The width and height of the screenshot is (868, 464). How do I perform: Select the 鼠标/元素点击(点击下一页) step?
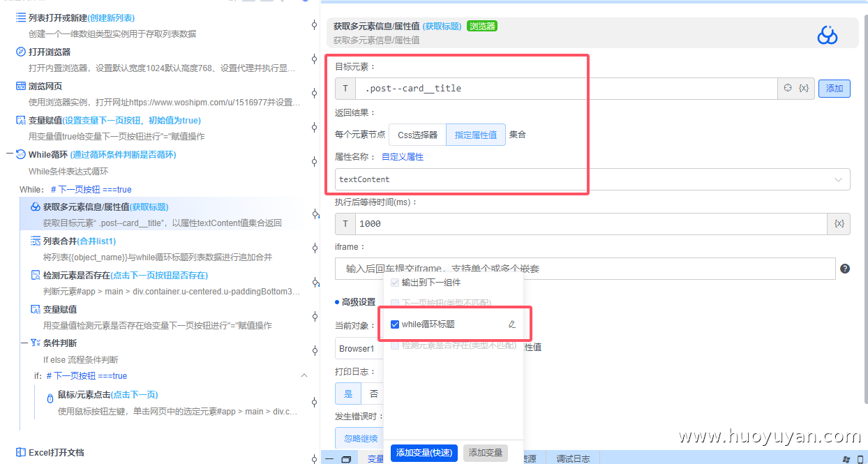pos(171,405)
